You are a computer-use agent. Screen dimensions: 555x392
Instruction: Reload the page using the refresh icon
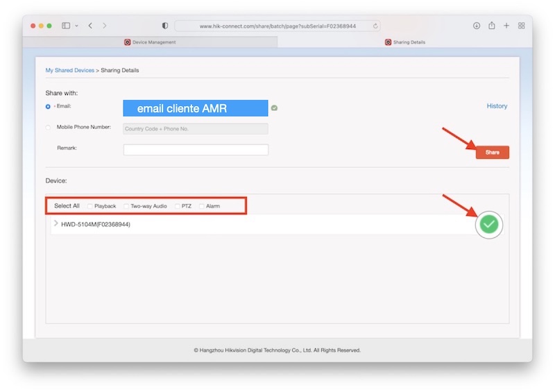(375, 26)
